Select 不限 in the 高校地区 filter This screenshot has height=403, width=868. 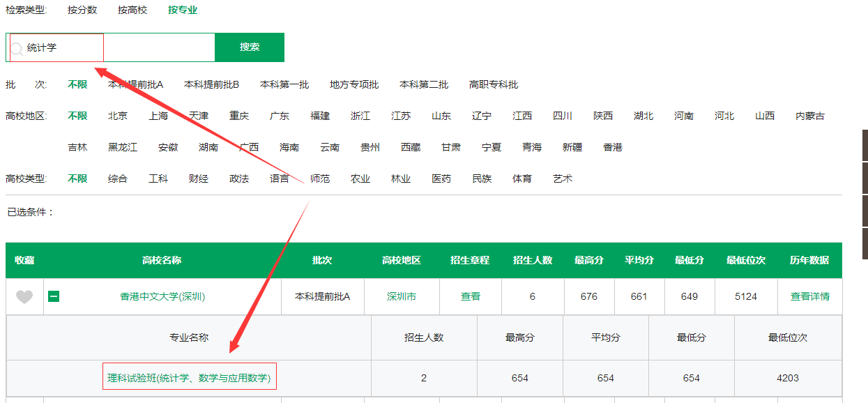(77, 116)
